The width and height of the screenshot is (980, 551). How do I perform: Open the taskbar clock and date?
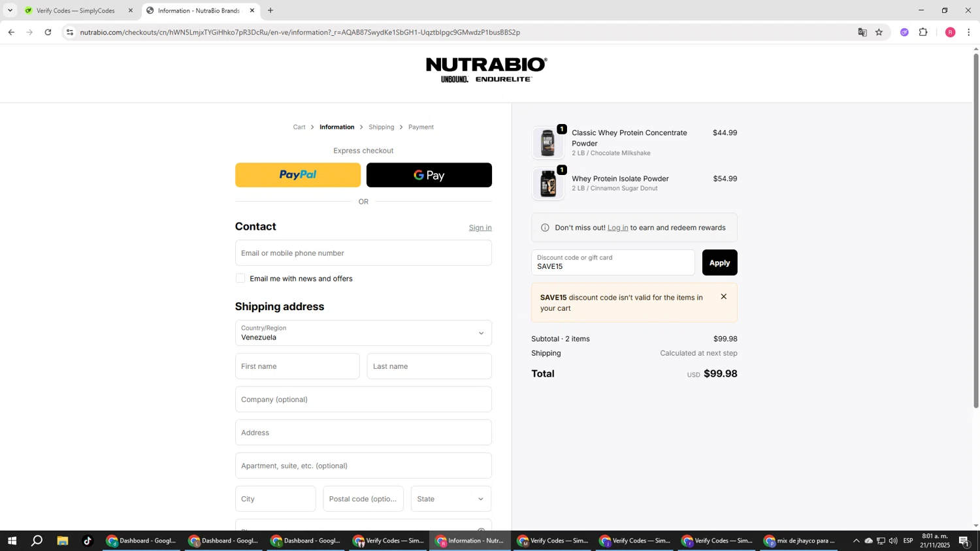[x=934, y=541]
